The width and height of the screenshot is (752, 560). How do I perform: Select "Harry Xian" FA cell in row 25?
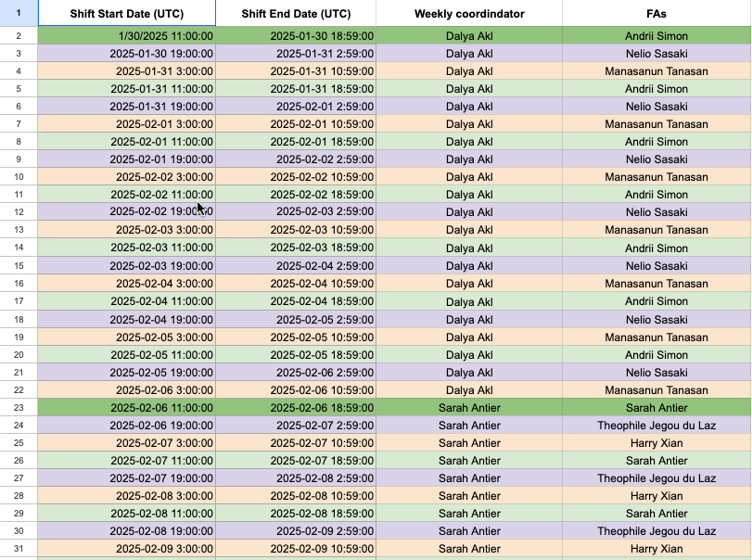pyautogui.click(x=655, y=443)
